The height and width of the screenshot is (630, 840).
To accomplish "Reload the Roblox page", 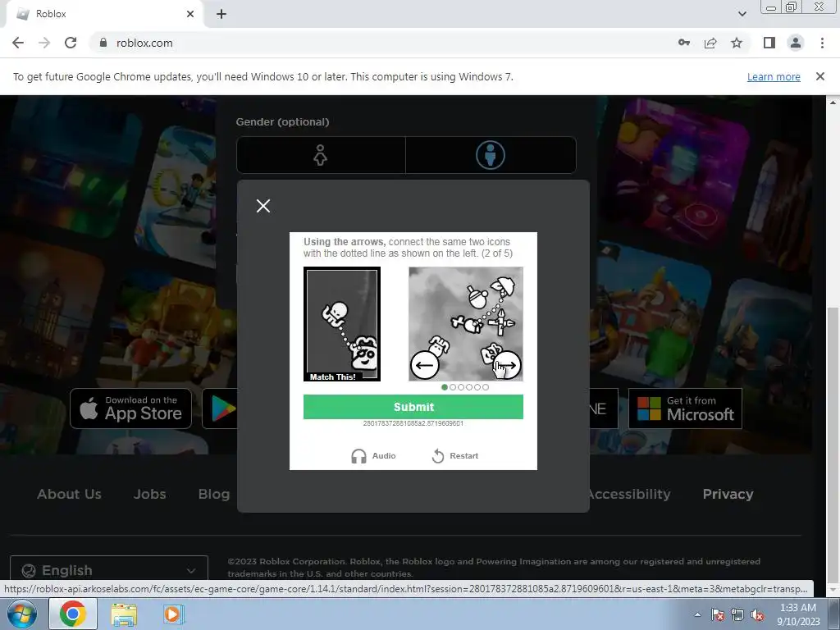I will click(71, 43).
